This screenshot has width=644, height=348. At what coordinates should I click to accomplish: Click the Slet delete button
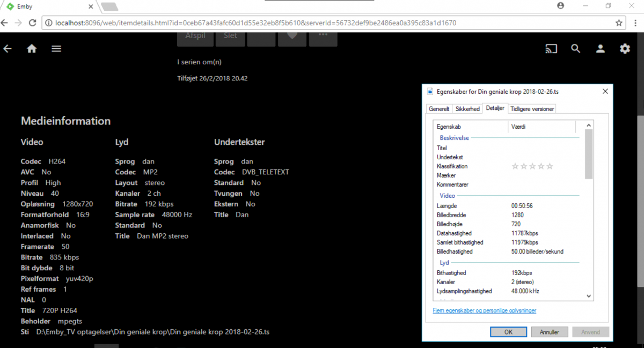pyautogui.click(x=230, y=37)
